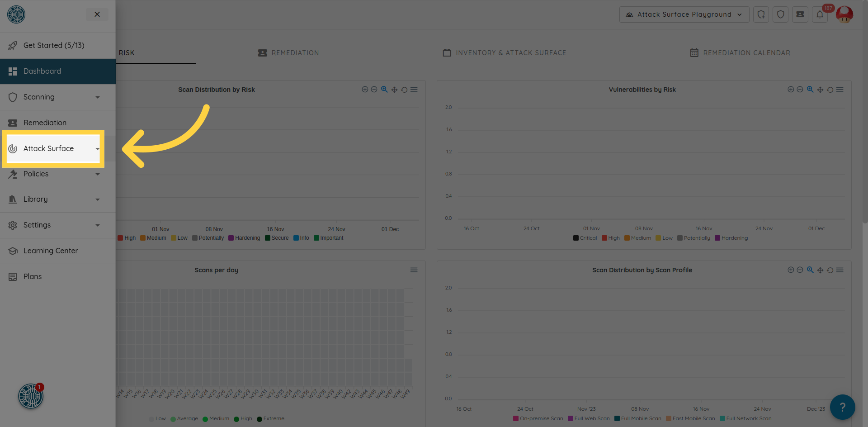Click the Critical color swatch in Vulnerabilities legend

tap(576, 238)
